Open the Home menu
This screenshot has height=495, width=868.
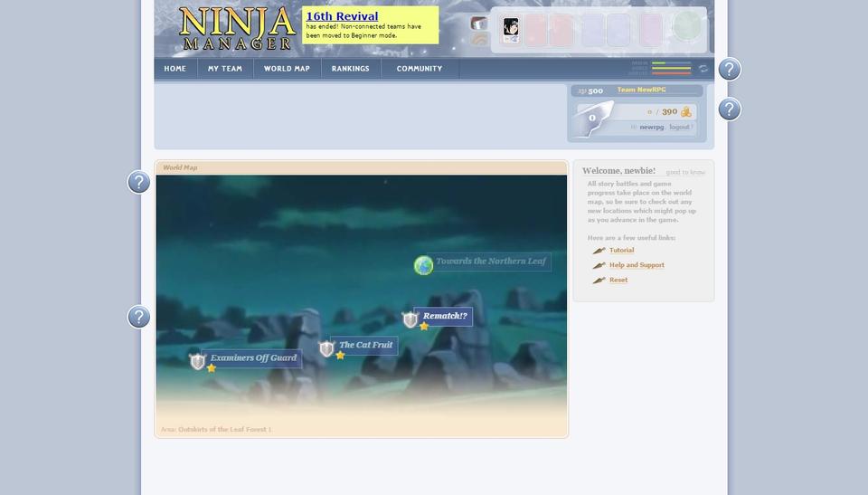[x=175, y=69]
